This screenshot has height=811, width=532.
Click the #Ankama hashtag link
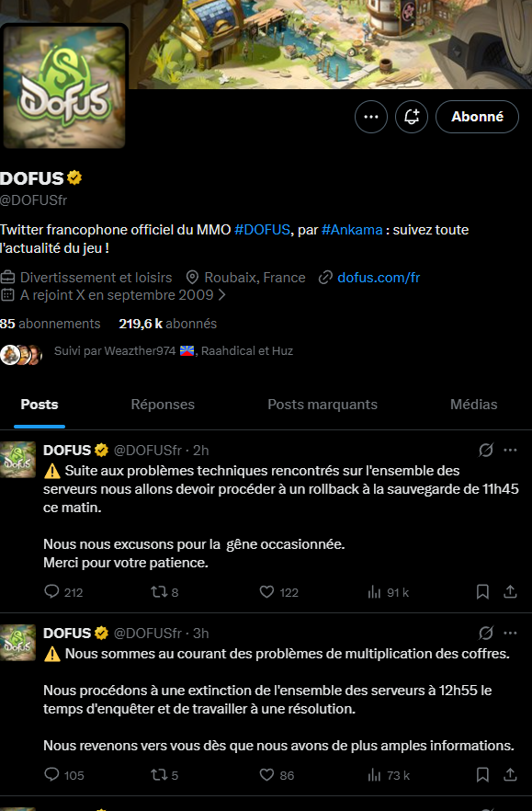pyautogui.click(x=352, y=230)
